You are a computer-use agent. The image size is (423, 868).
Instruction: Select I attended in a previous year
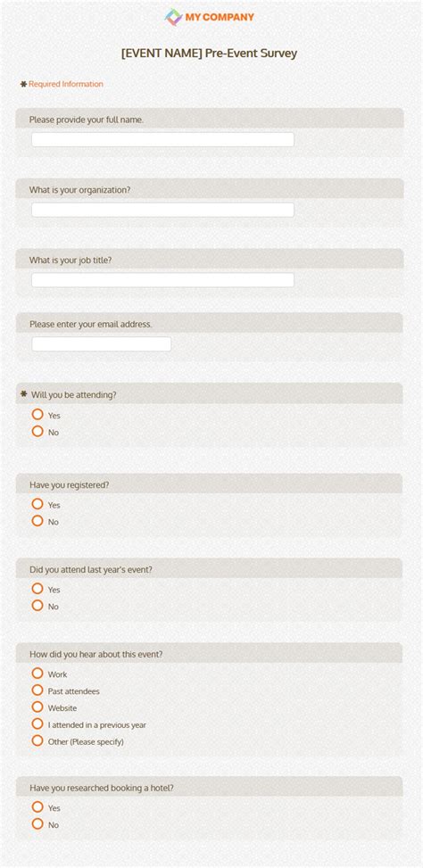tap(37, 723)
